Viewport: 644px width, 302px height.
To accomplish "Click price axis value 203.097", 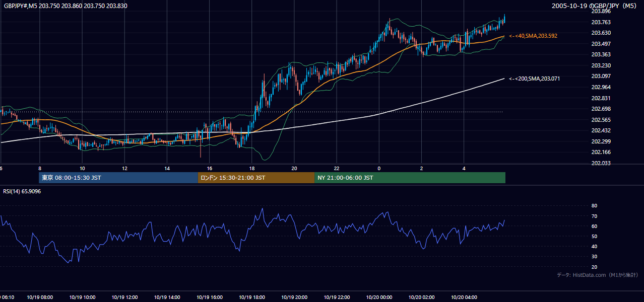I will click(601, 76).
